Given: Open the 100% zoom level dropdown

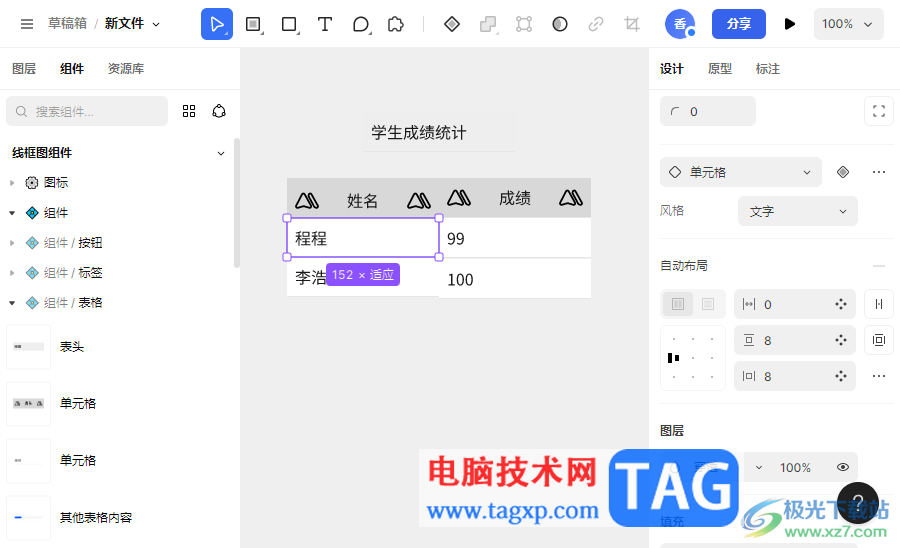Looking at the screenshot, I should [848, 24].
